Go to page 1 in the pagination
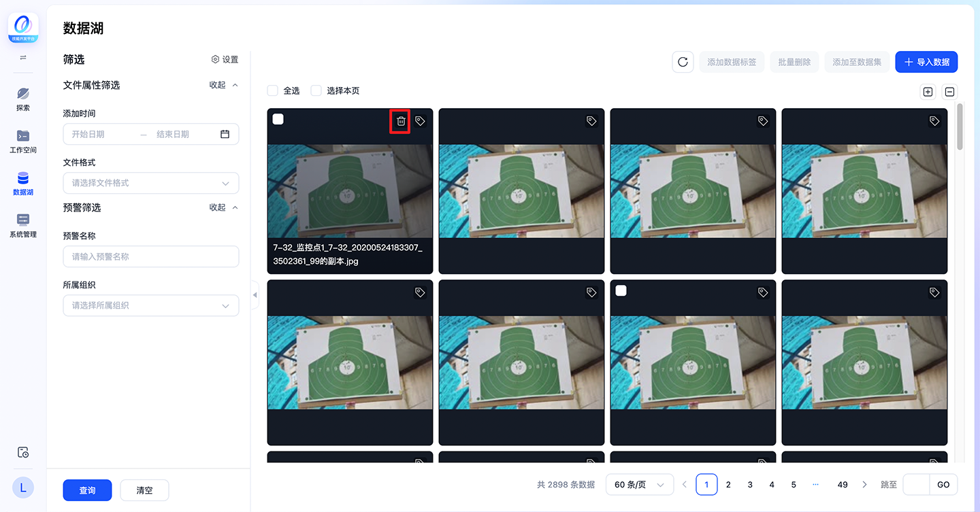Screen dimensions: 980x512 706,485
